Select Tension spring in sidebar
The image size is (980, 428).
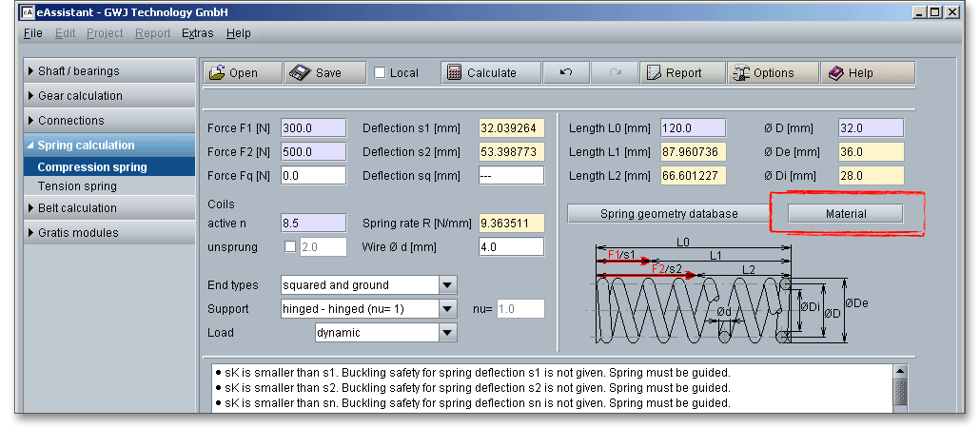pyautogui.click(x=76, y=186)
